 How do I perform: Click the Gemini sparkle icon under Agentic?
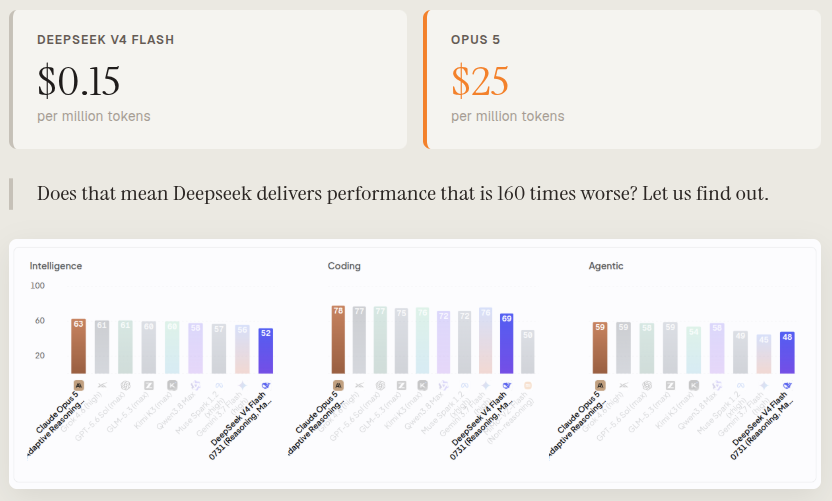point(764,385)
